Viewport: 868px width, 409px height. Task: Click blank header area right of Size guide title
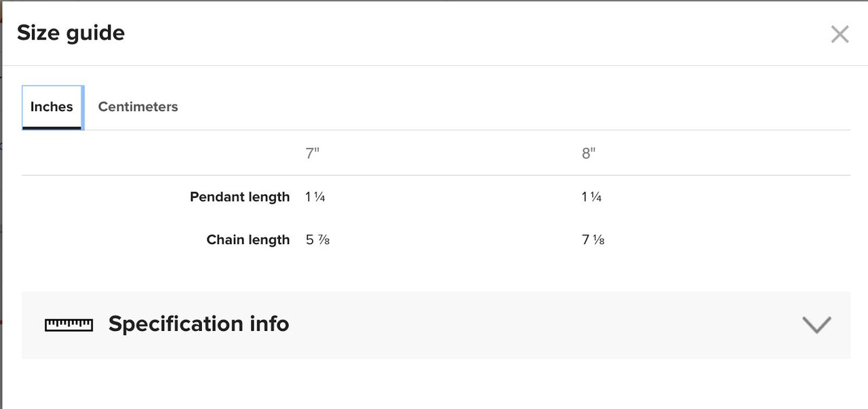pyautogui.click(x=475, y=33)
